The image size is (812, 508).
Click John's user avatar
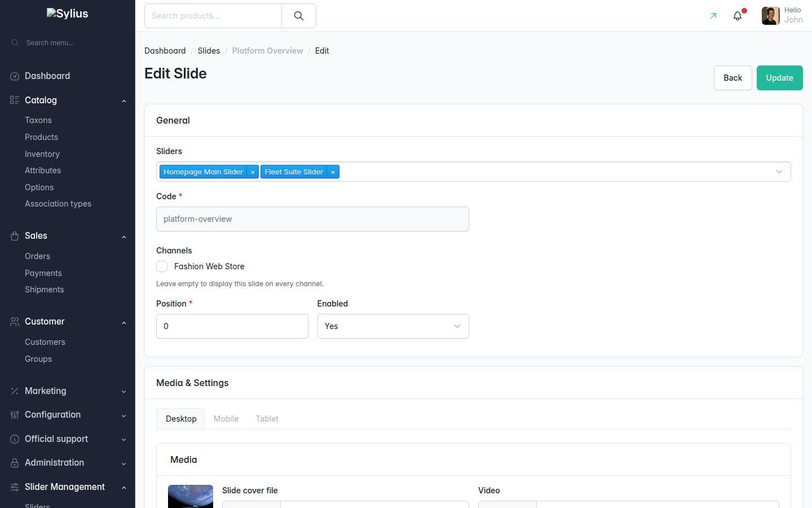[x=770, y=16]
